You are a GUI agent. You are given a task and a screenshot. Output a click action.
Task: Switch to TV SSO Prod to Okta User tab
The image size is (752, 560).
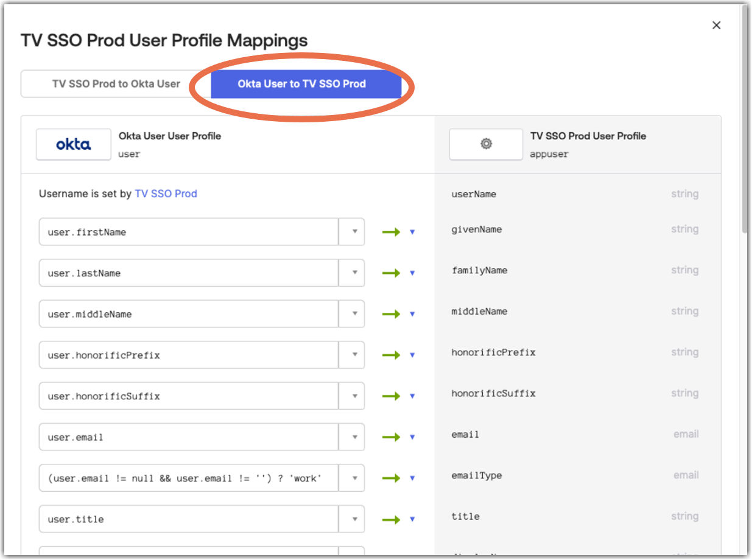pos(116,84)
